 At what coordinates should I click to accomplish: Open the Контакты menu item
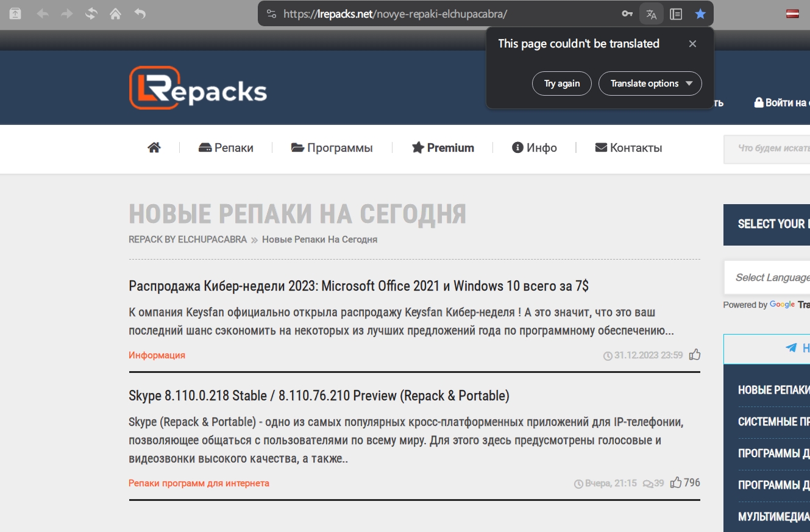[628, 147]
